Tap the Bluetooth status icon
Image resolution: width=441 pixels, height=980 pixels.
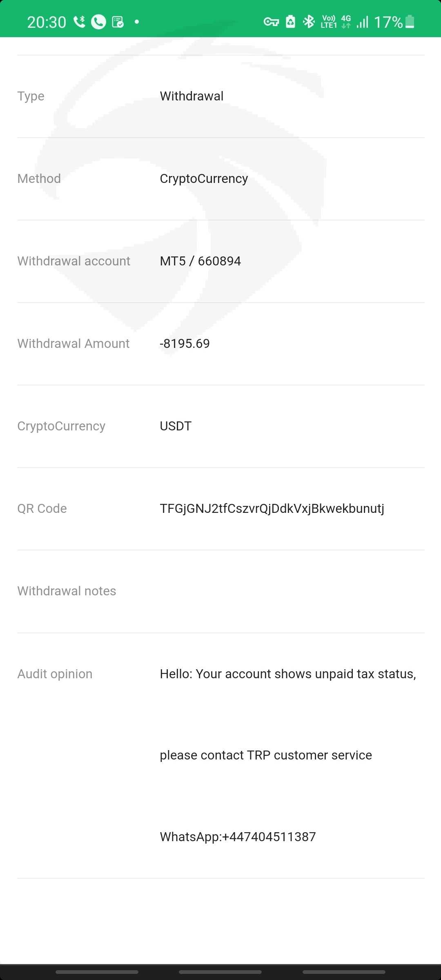[x=309, y=22]
